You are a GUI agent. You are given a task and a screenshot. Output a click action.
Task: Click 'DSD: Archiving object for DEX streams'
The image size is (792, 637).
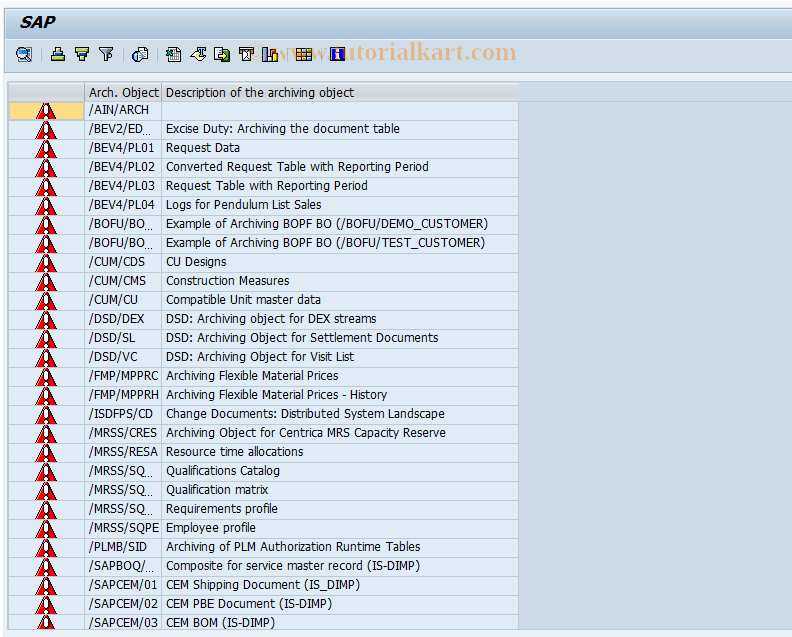[271, 319]
